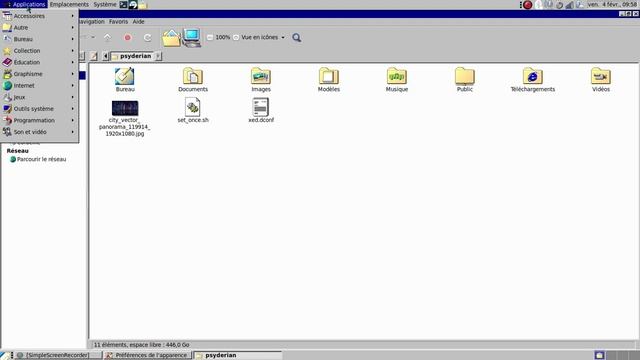Viewport: 640px width, 360px height.
Task: Open the Vue en icônes view dropdown
Action: click(263, 37)
